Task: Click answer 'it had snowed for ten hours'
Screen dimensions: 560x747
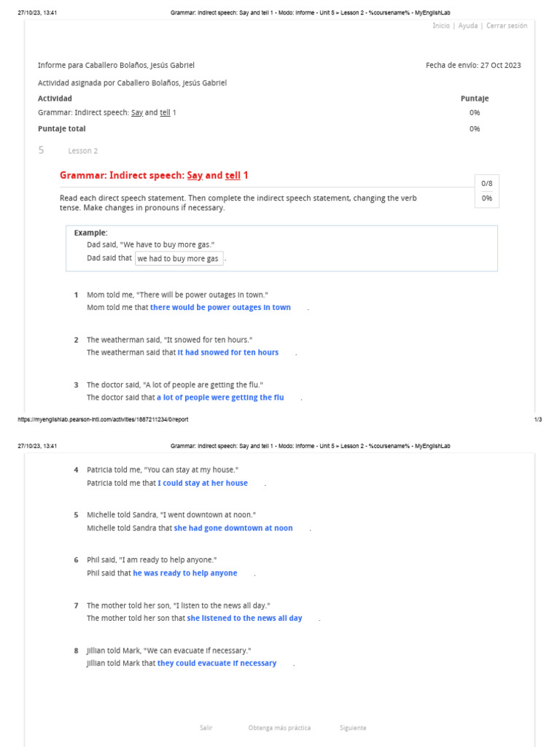Action: click(228, 352)
